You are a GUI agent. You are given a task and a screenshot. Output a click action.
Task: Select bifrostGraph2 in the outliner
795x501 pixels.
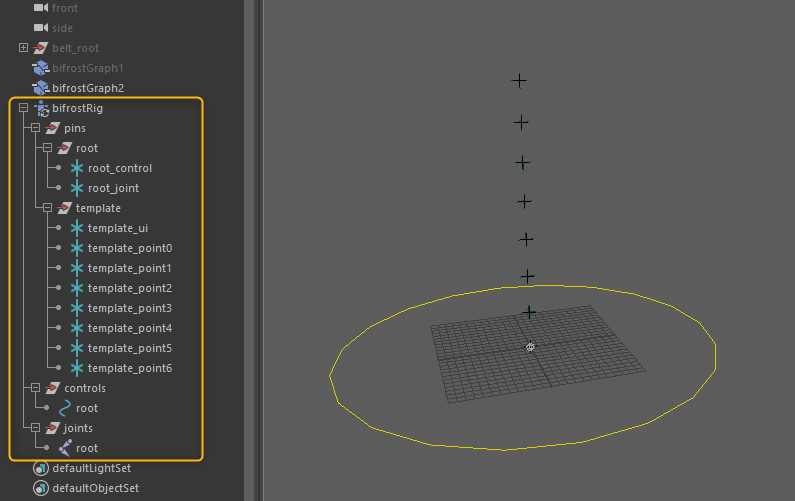point(88,88)
